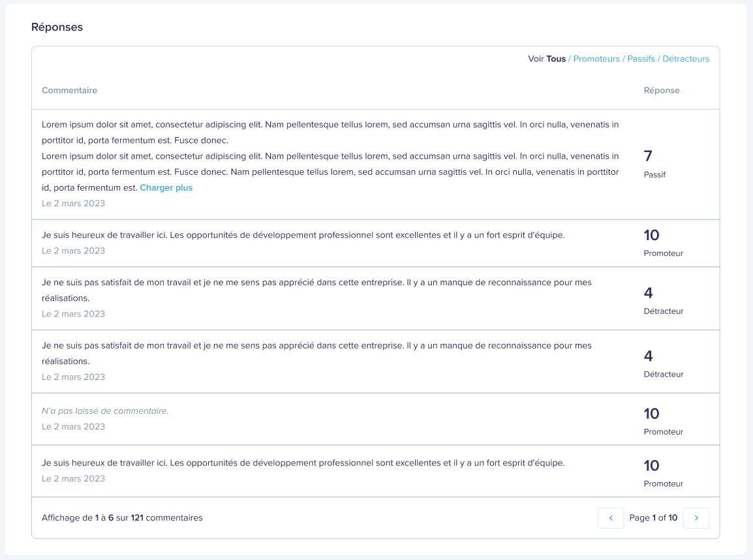This screenshot has height=560, width=753.
Task: Click the Passif label
Action: [654, 175]
